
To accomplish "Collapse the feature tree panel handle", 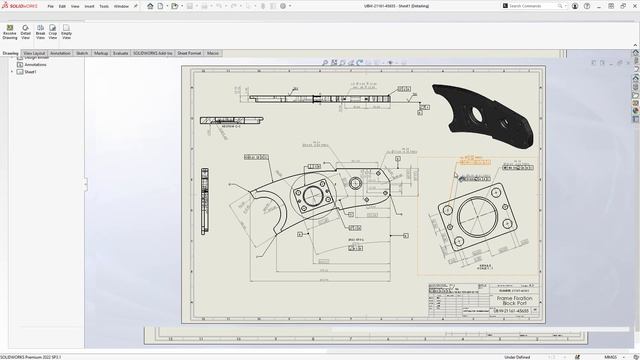I will (x=85, y=184).
